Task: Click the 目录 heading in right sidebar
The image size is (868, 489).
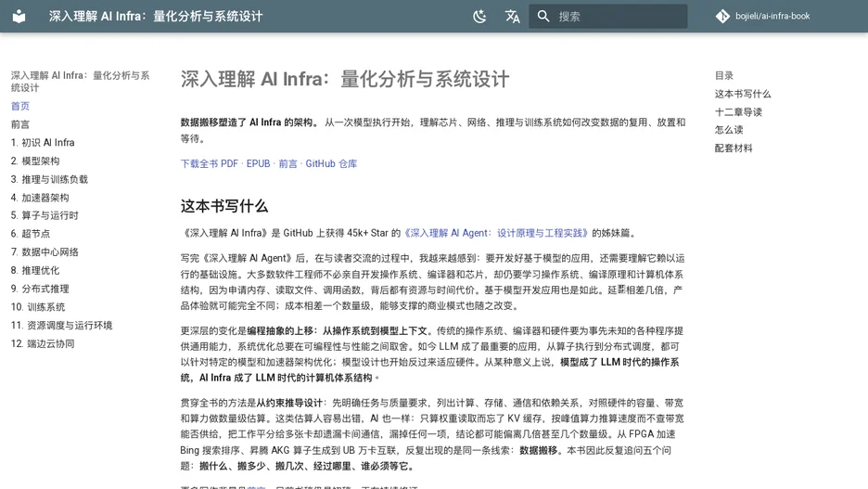Action: click(x=723, y=75)
